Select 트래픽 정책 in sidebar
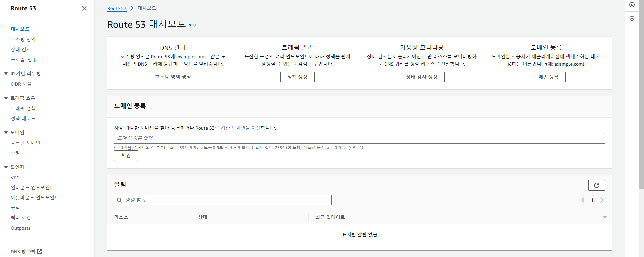 [23, 108]
